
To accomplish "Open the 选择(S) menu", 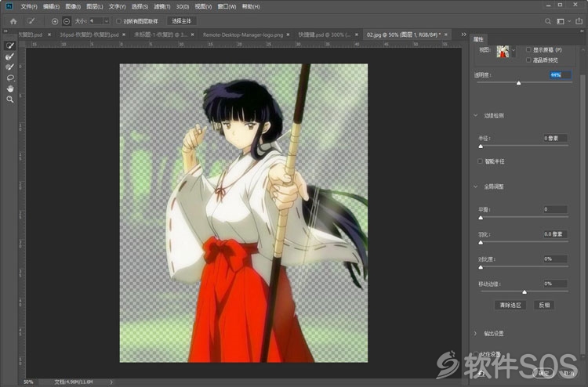I will 140,6.
